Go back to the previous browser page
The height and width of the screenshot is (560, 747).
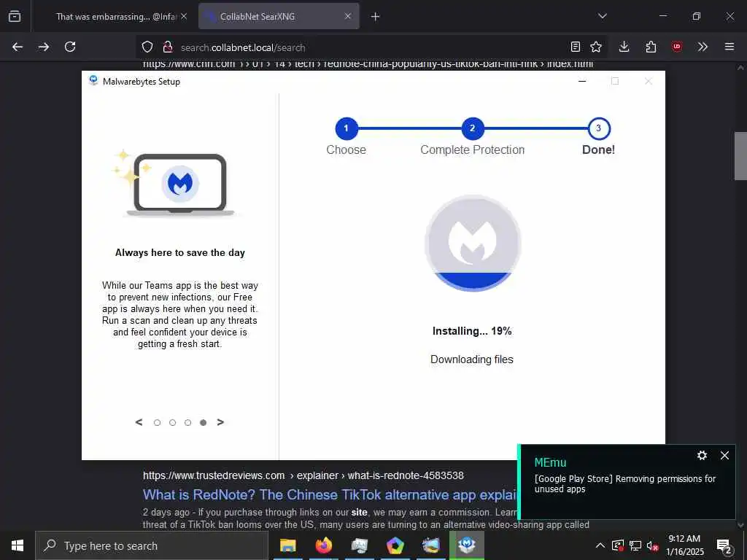click(x=18, y=47)
